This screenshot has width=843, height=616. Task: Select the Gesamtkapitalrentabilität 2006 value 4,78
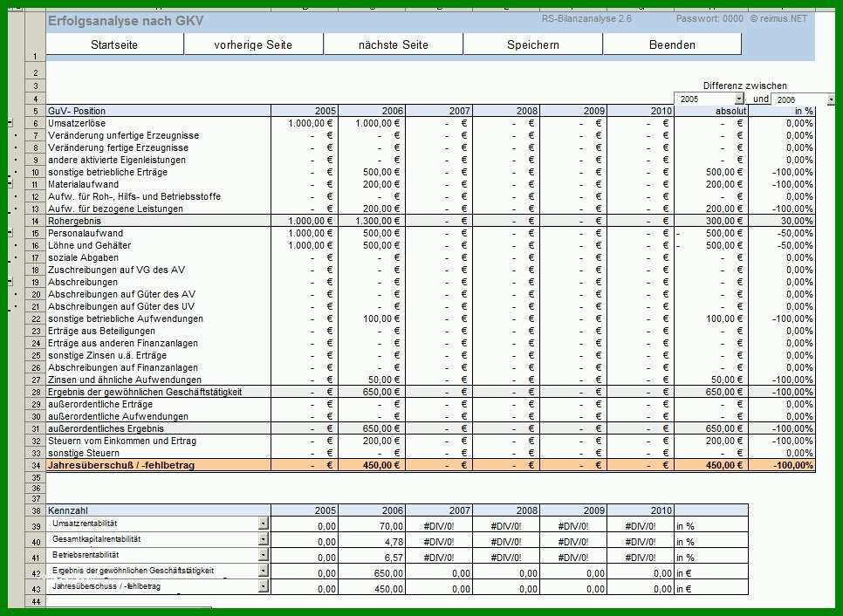[x=372, y=541]
